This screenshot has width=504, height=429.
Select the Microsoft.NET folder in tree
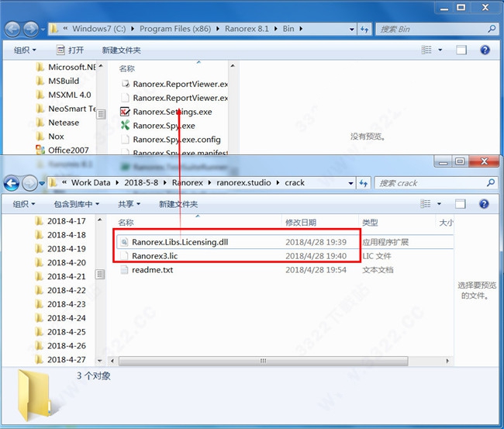pyautogui.click(x=66, y=67)
